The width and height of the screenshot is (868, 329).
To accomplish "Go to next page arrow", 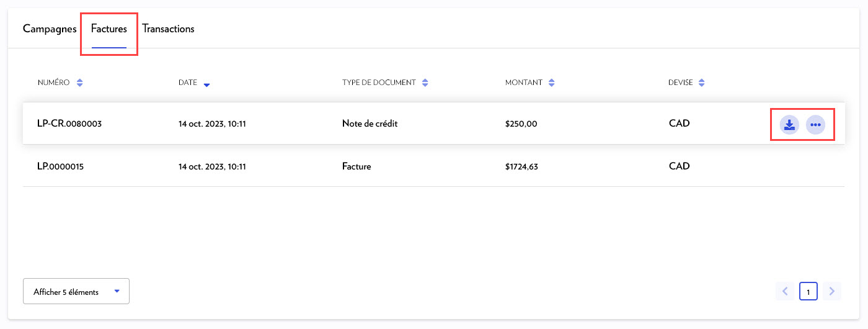I will click(x=832, y=291).
